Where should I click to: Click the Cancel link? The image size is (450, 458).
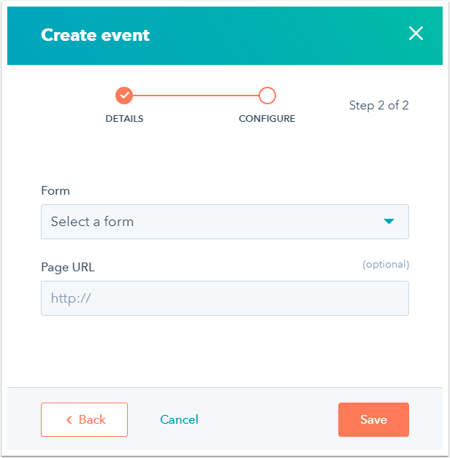(x=179, y=420)
